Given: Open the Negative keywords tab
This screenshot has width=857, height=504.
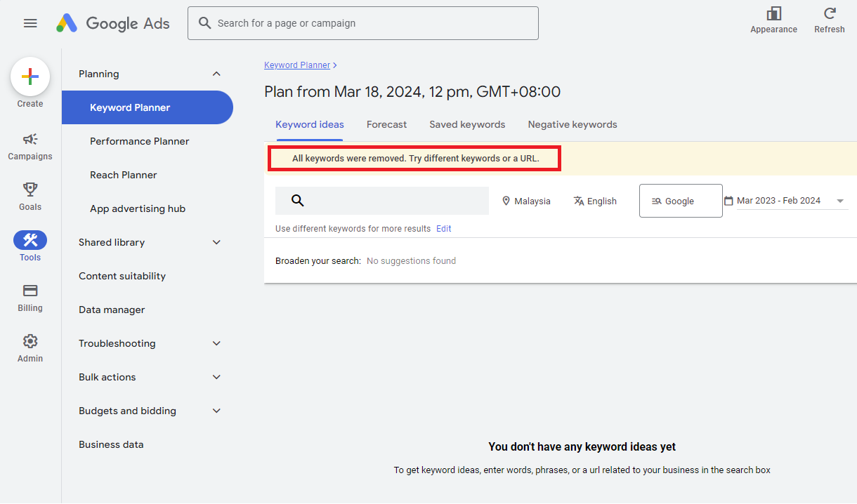Looking at the screenshot, I should point(573,124).
